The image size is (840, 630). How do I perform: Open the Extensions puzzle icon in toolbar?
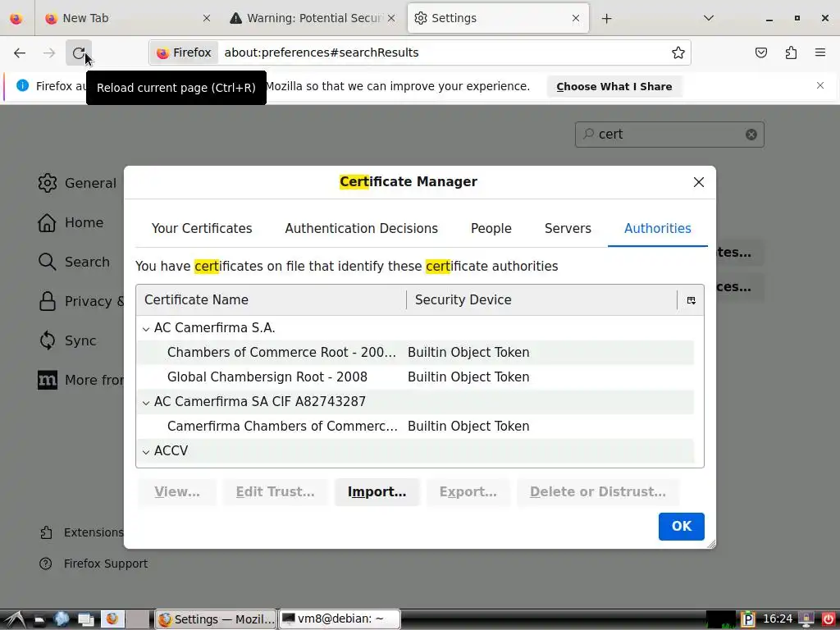pos(791,52)
